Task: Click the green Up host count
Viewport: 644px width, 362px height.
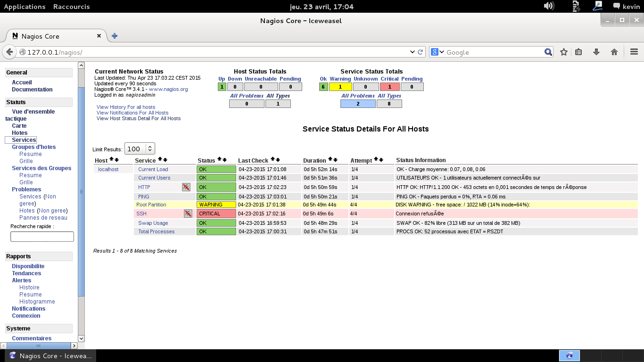Action: click(x=222, y=87)
